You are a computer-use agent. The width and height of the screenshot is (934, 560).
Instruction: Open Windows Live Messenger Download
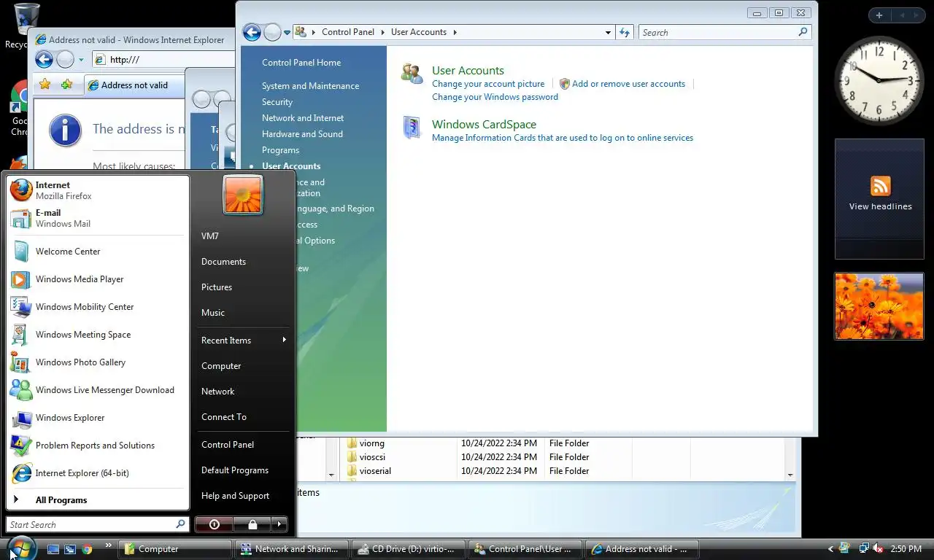tap(98, 390)
